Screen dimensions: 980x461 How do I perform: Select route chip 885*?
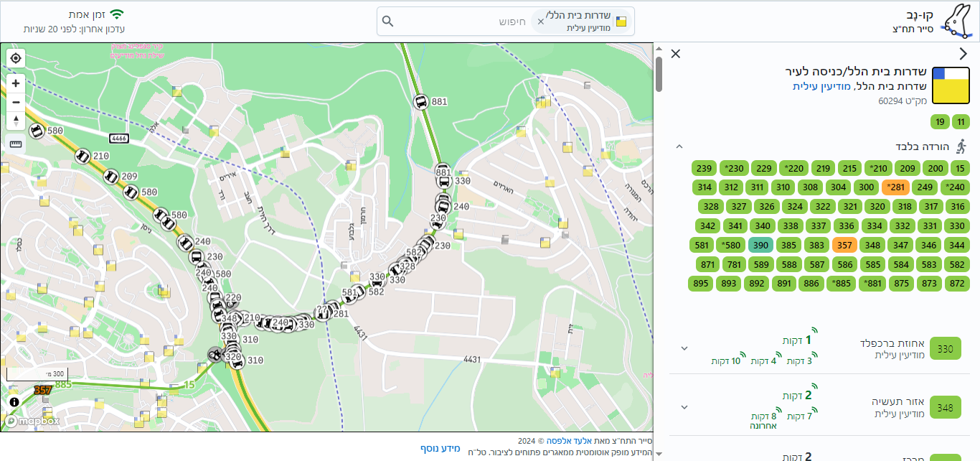tap(842, 284)
